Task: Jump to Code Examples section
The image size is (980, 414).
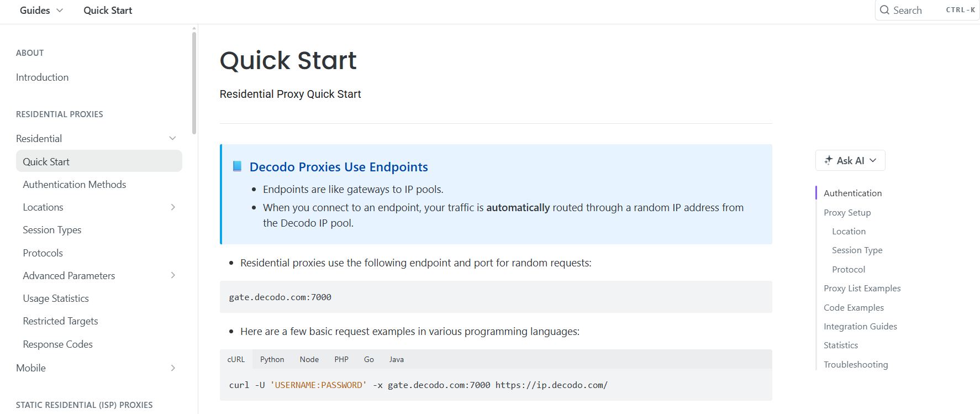Action: (854, 308)
